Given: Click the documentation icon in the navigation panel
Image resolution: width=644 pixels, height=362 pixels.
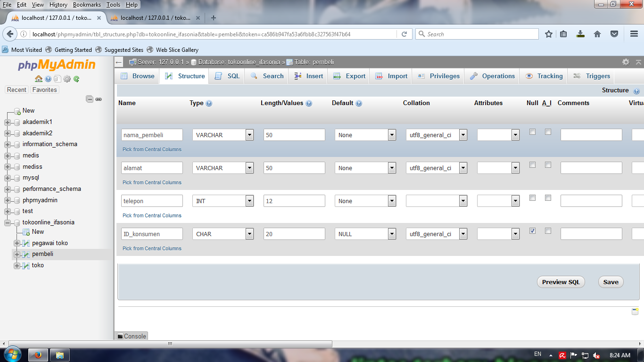Looking at the screenshot, I should (57, 79).
